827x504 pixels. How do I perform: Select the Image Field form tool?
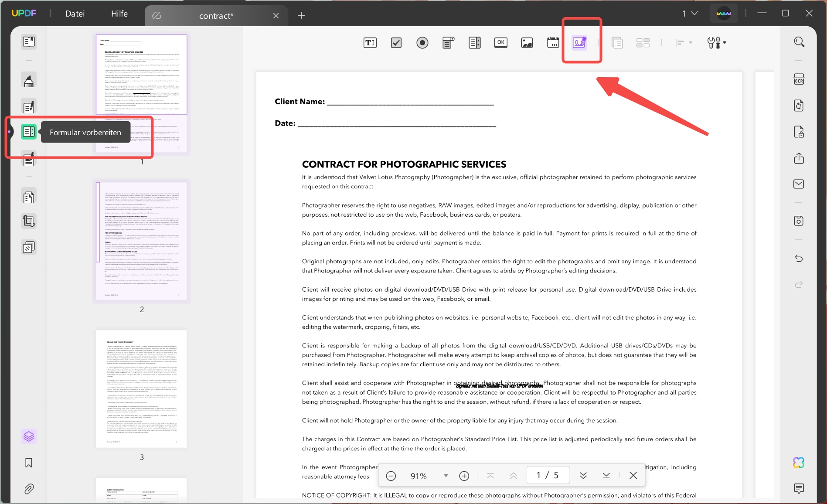pyautogui.click(x=527, y=43)
